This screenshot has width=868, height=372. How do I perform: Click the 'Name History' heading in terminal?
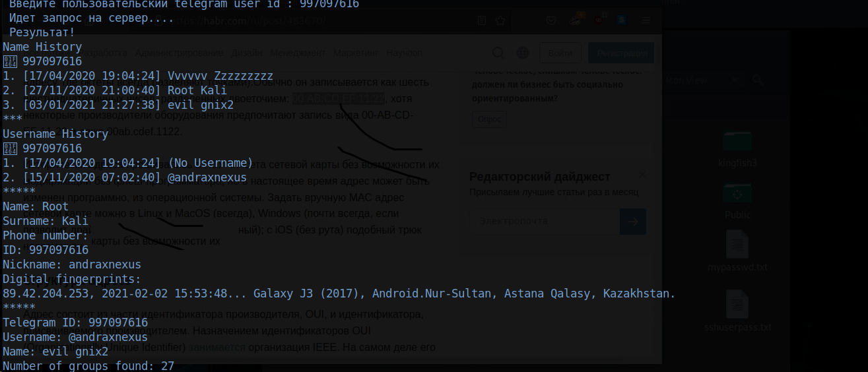point(42,47)
